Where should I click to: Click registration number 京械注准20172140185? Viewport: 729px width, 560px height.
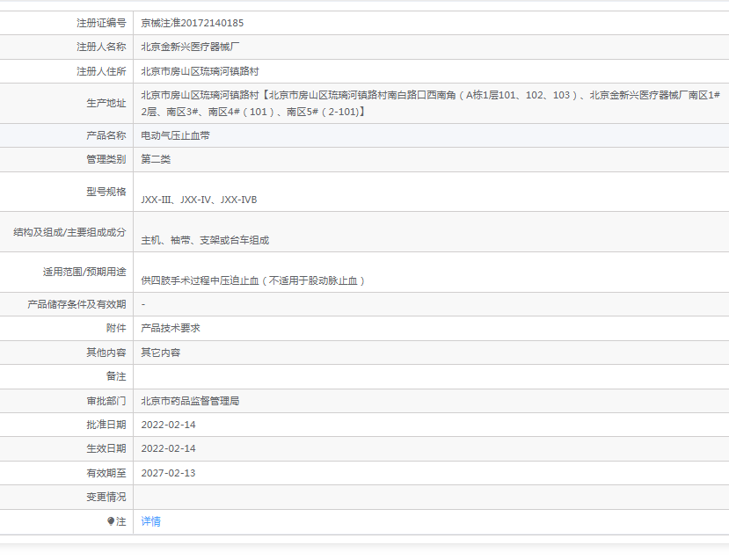click(193, 23)
